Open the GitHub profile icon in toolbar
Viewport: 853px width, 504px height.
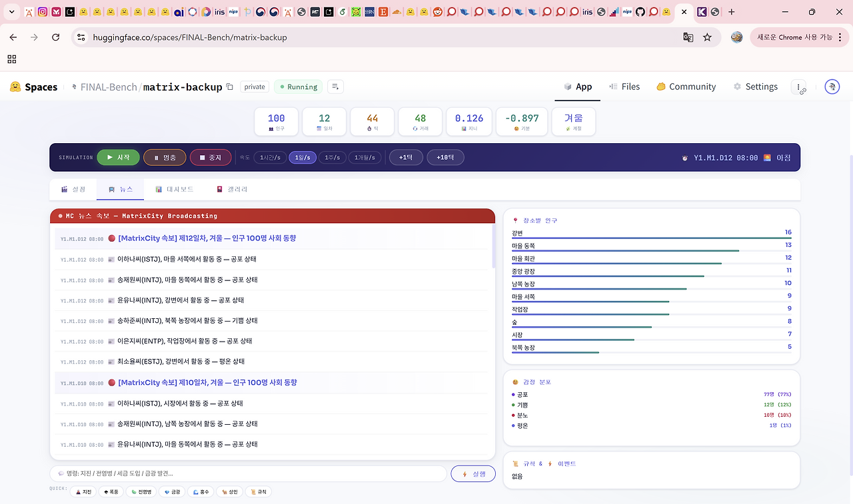[x=639, y=11]
